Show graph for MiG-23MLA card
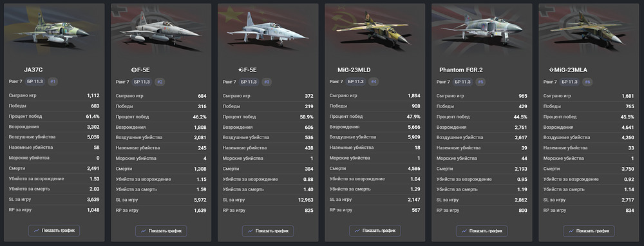 tap(589, 231)
